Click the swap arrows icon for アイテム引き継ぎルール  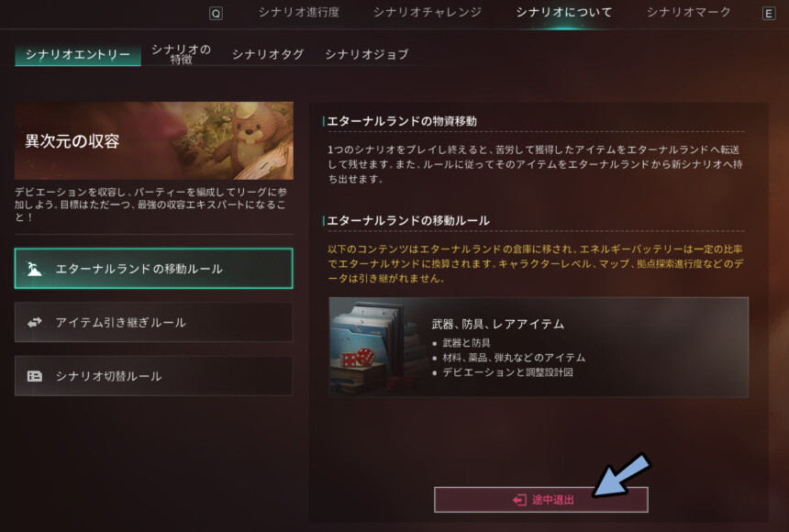34,322
